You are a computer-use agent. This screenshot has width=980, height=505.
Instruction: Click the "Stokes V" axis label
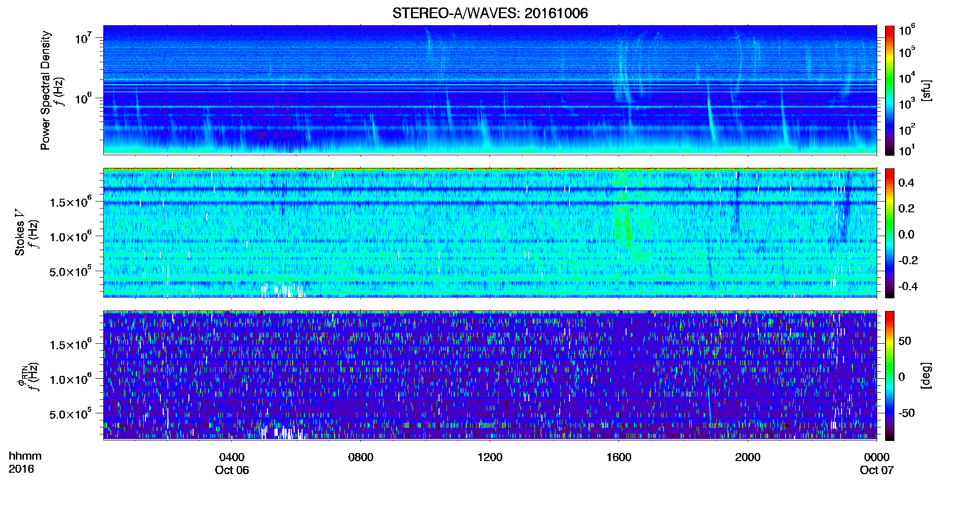[20, 232]
